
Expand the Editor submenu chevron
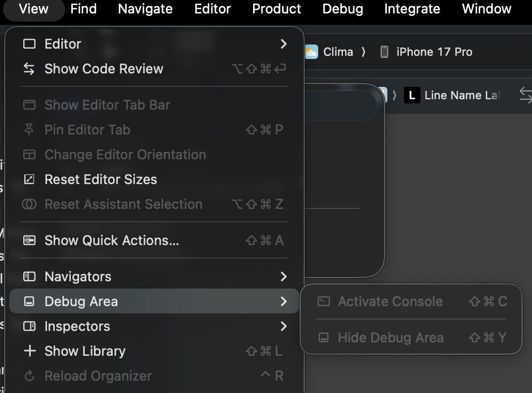[x=283, y=44]
